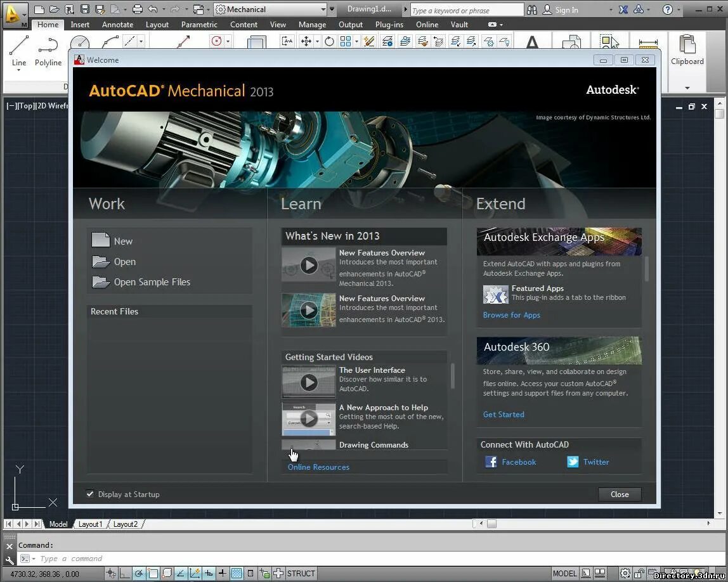Image resolution: width=728 pixels, height=582 pixels.
Task: Select the Text tool letter A icon
Action: point(532,42)
